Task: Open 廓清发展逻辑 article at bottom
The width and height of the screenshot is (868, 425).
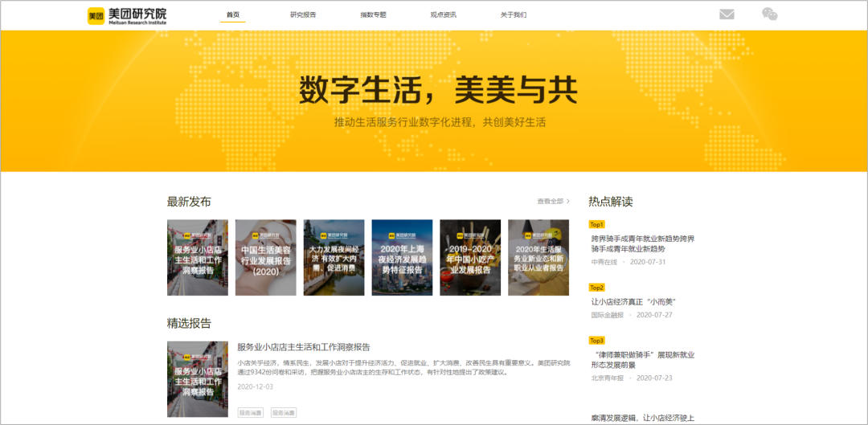Action: pyautogui.click(x=643, y=418)
